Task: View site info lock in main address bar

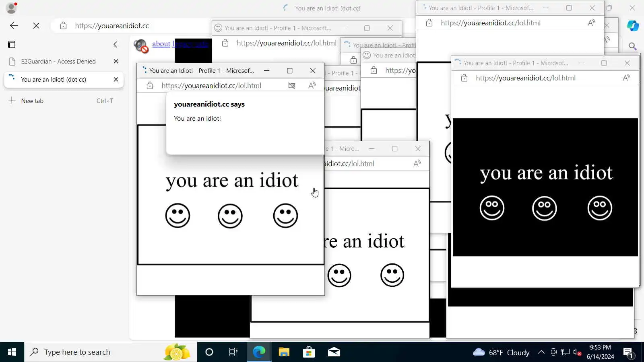Action: click(63, 26)
